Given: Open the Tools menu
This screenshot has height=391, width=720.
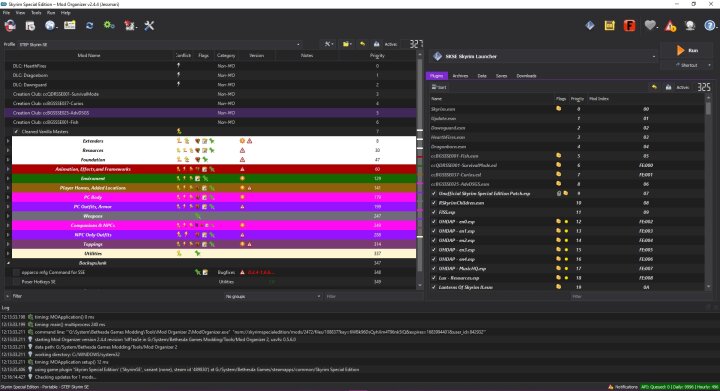Looking at the screenshot, I should pyautogui.click(x=36, y=13).
